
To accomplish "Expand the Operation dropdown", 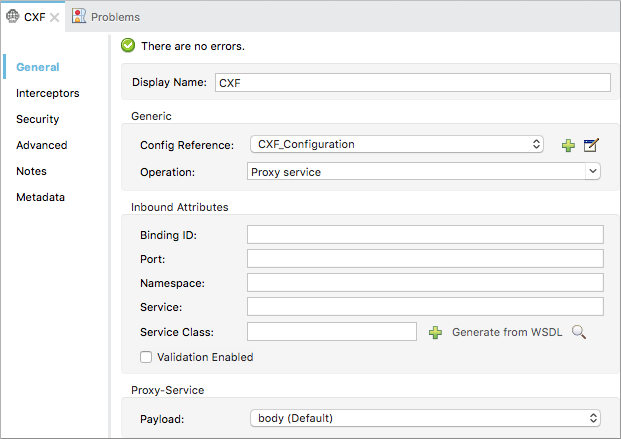I will (x=423, y=171).
